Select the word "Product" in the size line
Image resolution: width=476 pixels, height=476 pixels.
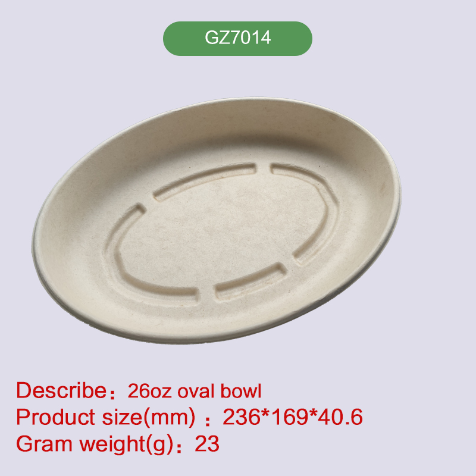coord(56,417)
